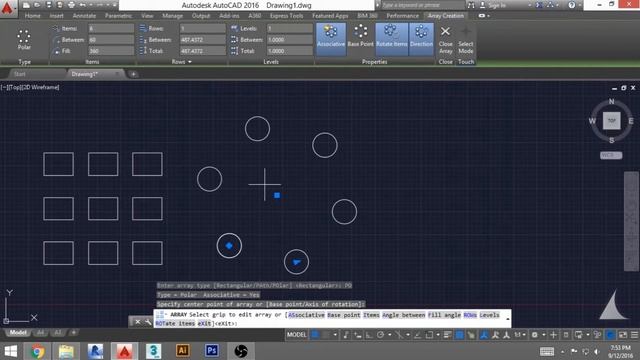
Task: Click the keyword search box in title bar
Action: click(422, 5)
